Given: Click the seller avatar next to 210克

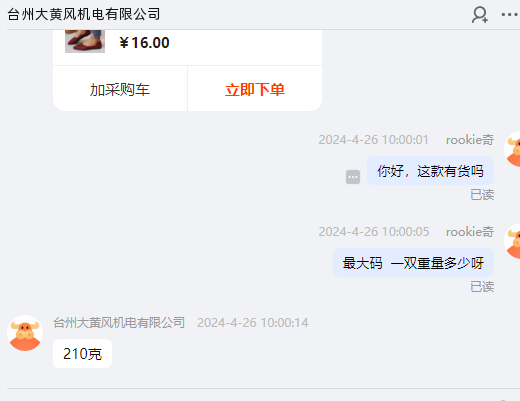Looking at the screenshot, I should [x=25, y=333].
